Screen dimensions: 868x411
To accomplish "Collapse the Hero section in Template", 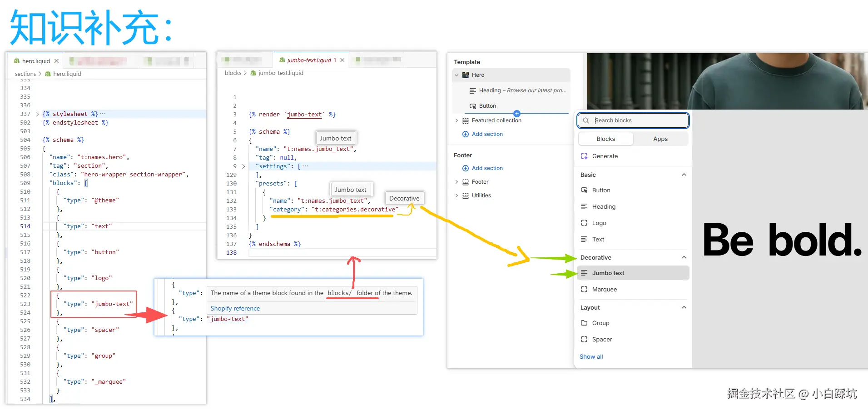I will point(456,75).
